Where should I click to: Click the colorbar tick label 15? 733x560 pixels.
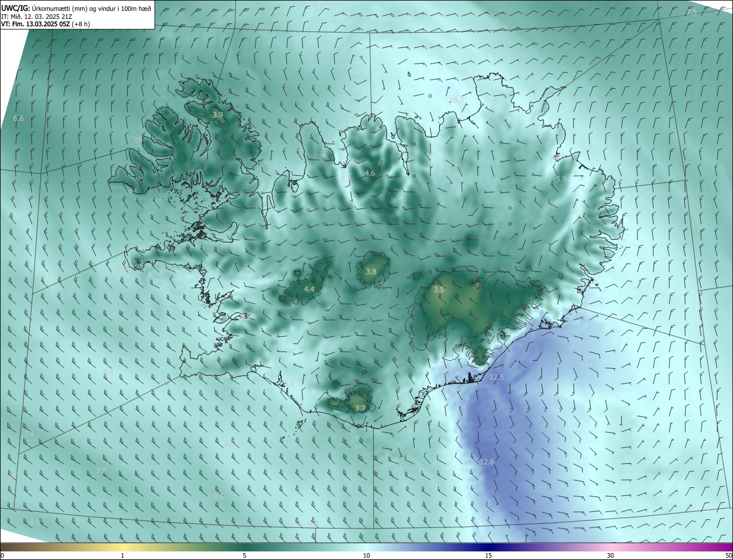point(488,555)
